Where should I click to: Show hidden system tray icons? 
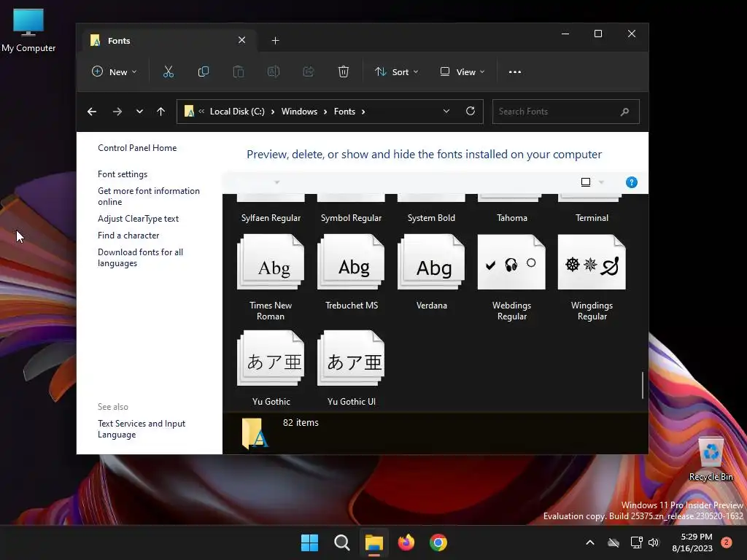589,542
